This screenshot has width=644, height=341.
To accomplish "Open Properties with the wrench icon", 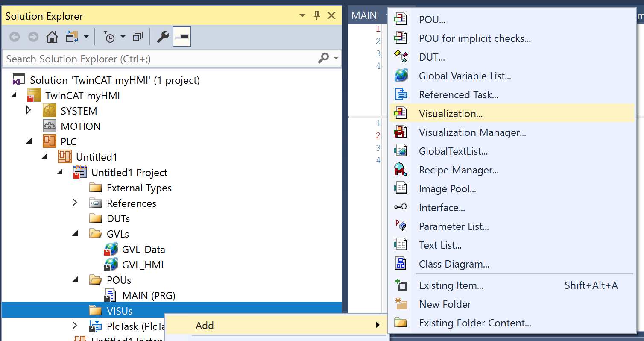I will coord(163,37).
